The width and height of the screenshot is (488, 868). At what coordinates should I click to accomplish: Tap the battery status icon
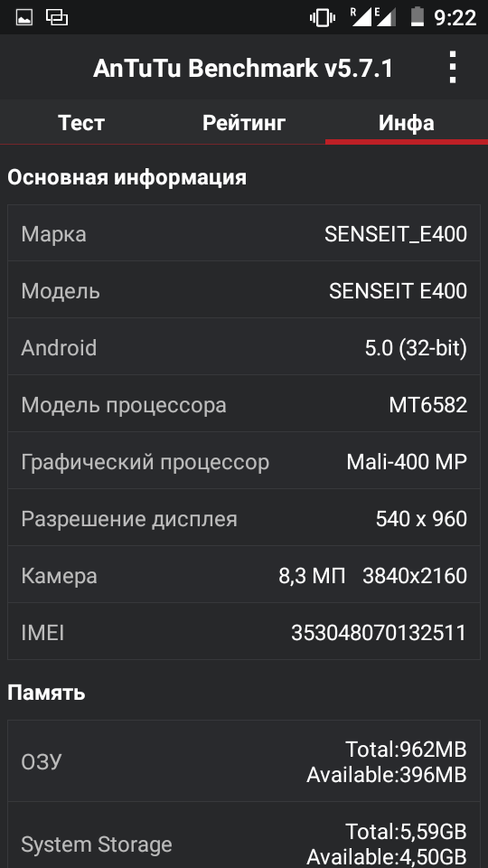[x=417, y=17]
